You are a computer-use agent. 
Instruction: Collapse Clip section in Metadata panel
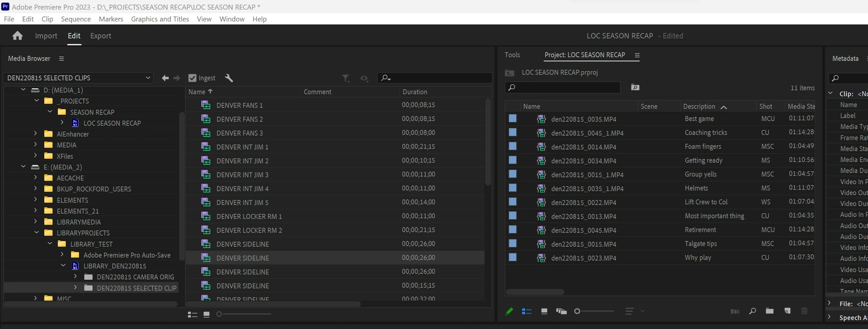(x=831, y=93)
